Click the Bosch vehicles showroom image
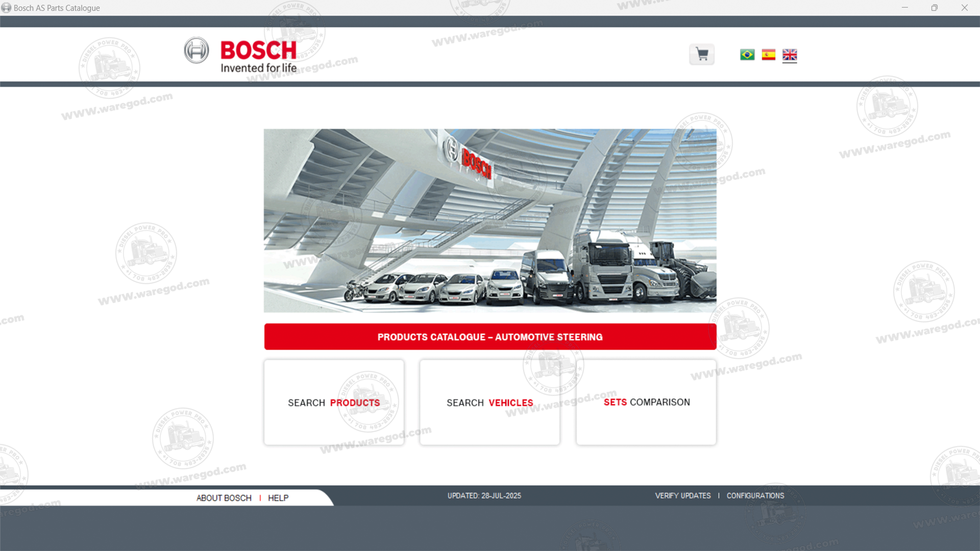Viewport: 980px width, 551px height. point(490,220)
